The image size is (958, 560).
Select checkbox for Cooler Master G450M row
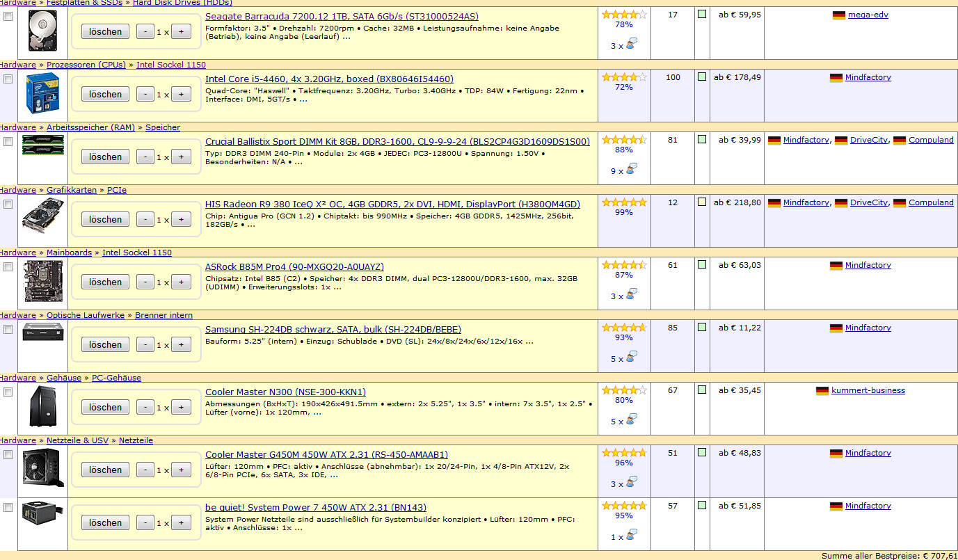[x=8, y=454]
